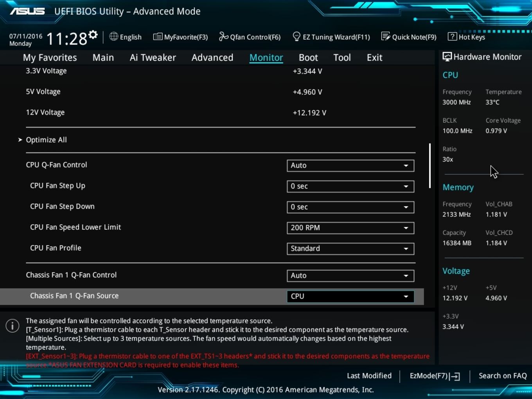Screen dimensions: 532x399
Task: Click Search on FAQ
Action: coord(503,376)
